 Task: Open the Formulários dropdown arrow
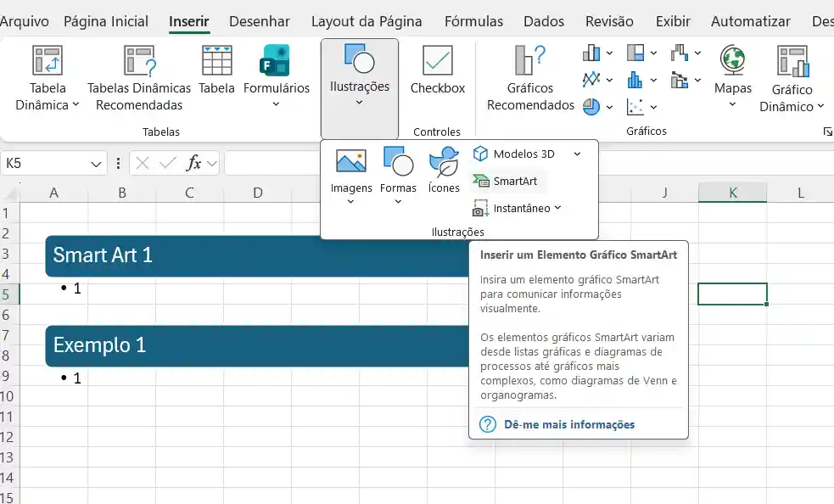[x=276, y=104]
